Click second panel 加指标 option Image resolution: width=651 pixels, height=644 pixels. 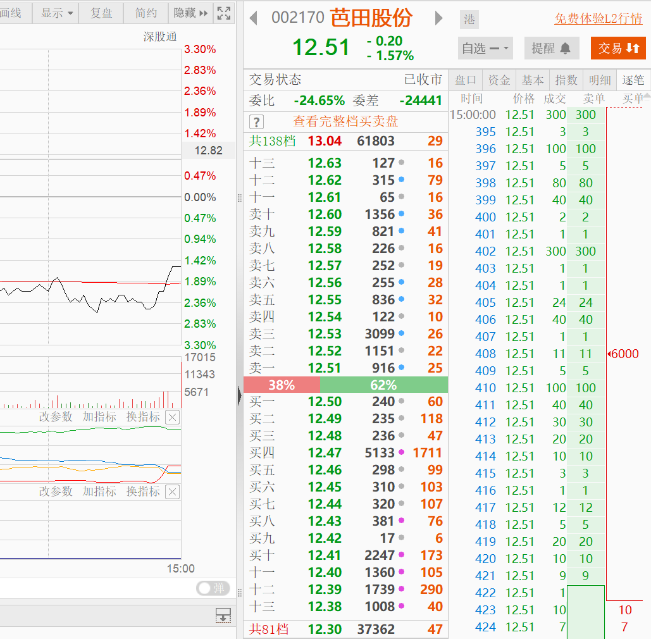click(x=99, y=492)
